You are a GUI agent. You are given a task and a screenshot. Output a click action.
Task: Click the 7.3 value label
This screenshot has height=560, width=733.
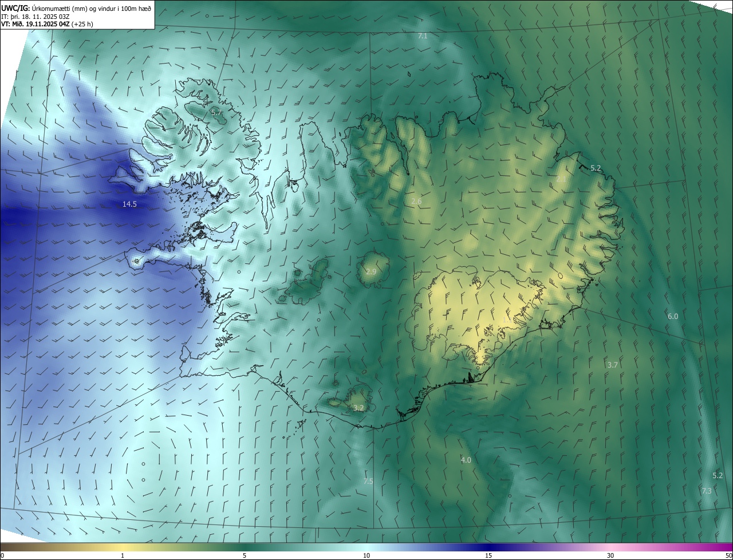[707, 491]
